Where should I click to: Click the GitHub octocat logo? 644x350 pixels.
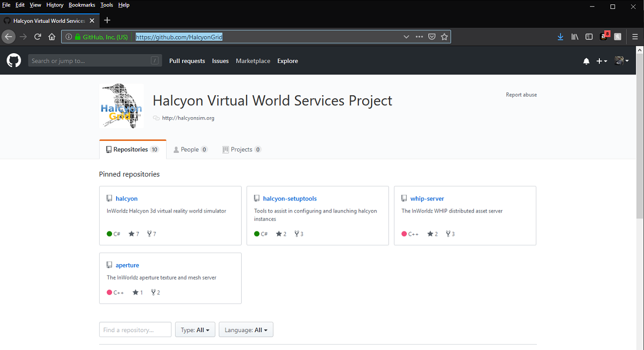[x=14, y=61]
